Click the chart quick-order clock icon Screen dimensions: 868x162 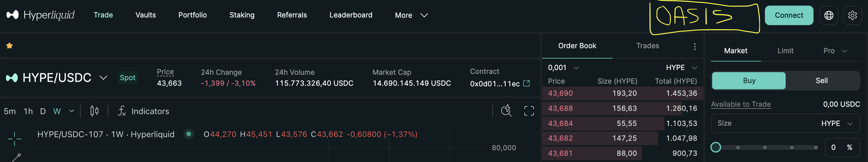[x=506, y=111]
